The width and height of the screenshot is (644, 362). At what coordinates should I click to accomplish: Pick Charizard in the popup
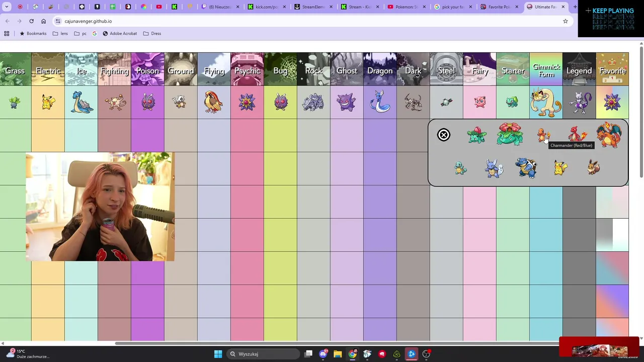tap(609, 134)
